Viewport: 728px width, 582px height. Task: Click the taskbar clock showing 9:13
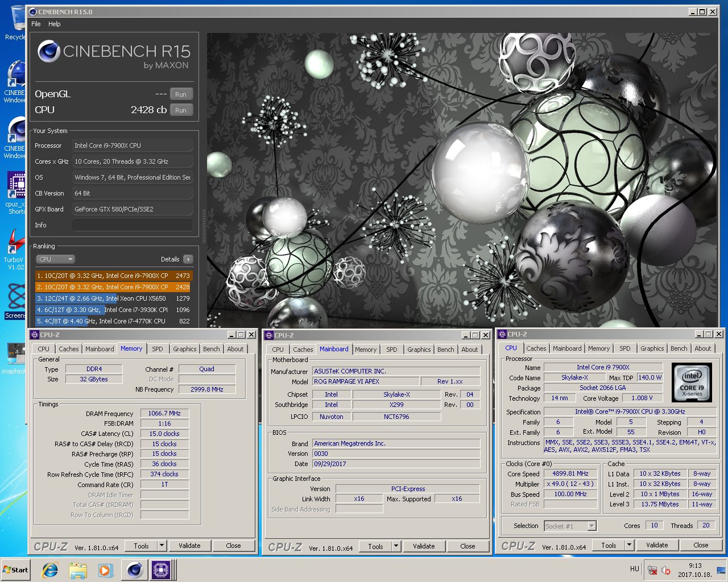(694, 570)
